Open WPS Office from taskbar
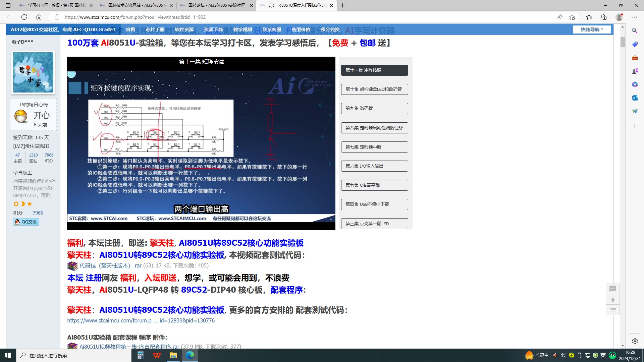Viewport: 644px width, 362px height. [157, 355]
